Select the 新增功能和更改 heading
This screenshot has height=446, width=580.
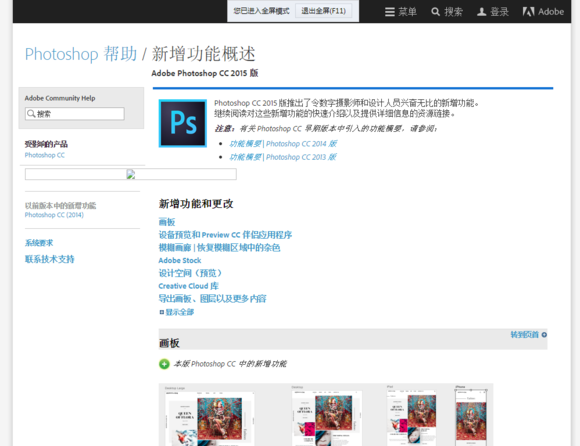tap(196, 204)
